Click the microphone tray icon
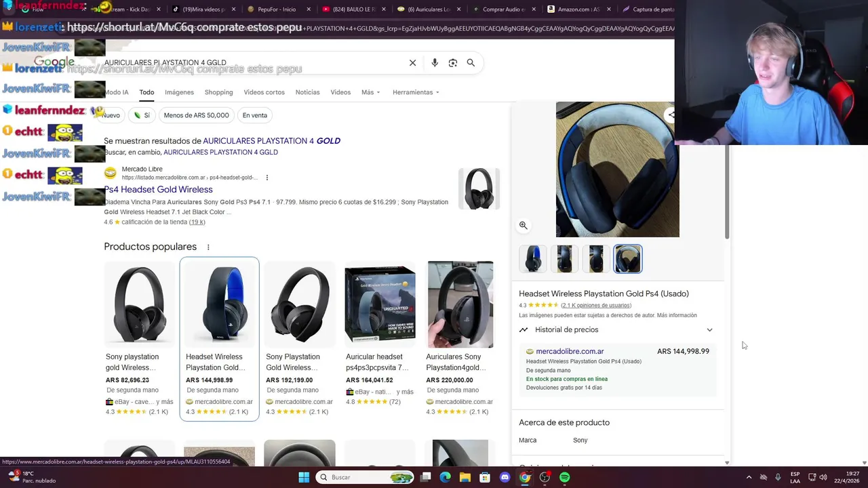The image size is (868, 488). [778, 477]
